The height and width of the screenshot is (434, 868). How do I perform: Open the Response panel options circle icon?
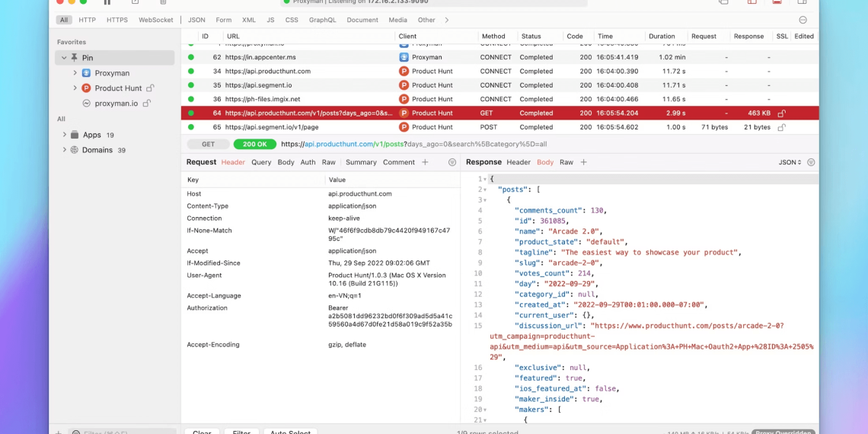tap(811, 162)
